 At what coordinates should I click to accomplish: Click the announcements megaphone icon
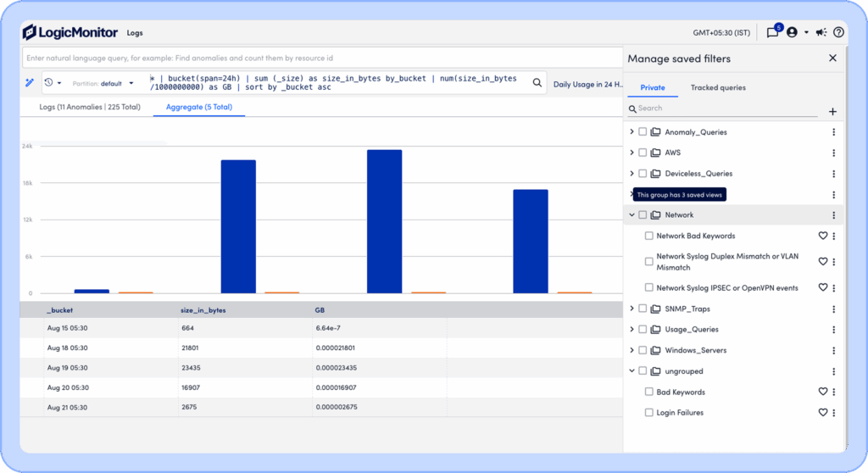821,33
